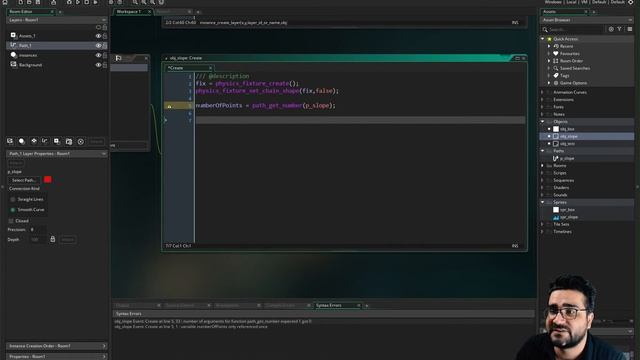Click the Tags icon in Quick Access
Viewport: 640px width, 360px height.
click(x=556, y=76)
